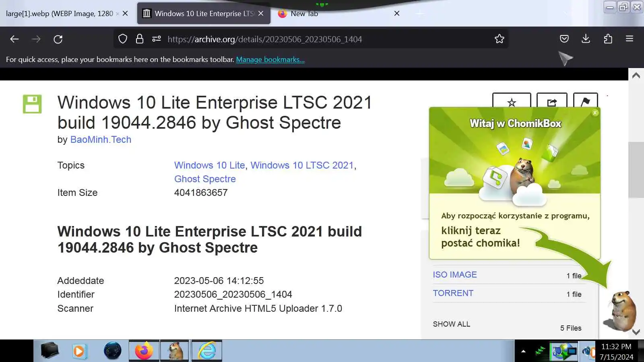Click the identifier 20230506_20230506_1404 text
The image size is (644, 362).
click(233, 294)
